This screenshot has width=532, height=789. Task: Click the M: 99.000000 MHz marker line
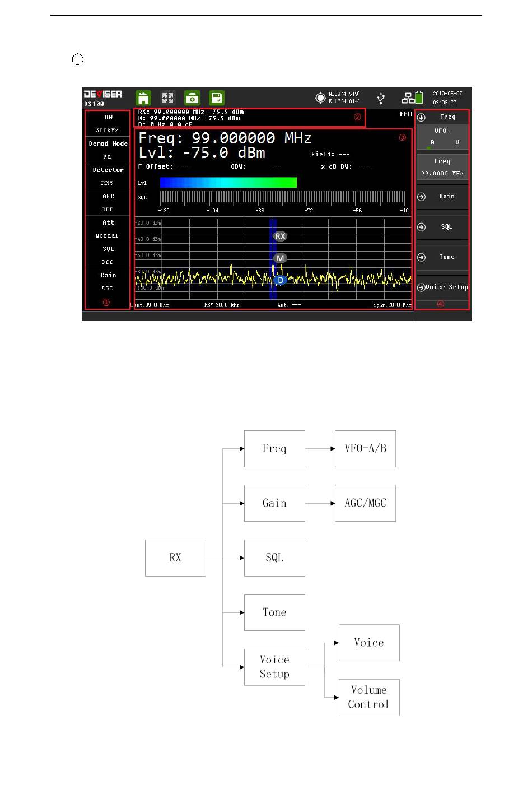tap(189, 118)
